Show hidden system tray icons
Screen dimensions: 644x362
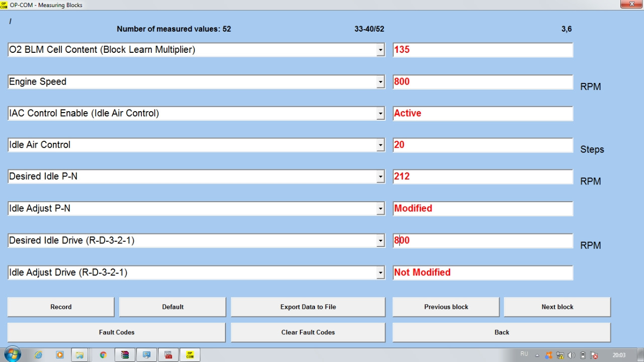(x=537, y=355)
